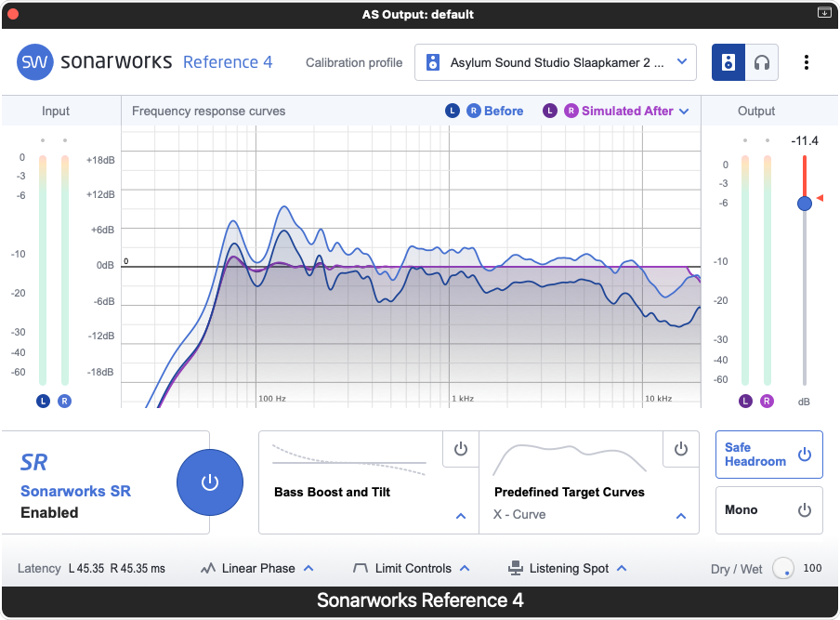Expand Linear Phase options chevron
840x620 pixels.
point(308,568)
